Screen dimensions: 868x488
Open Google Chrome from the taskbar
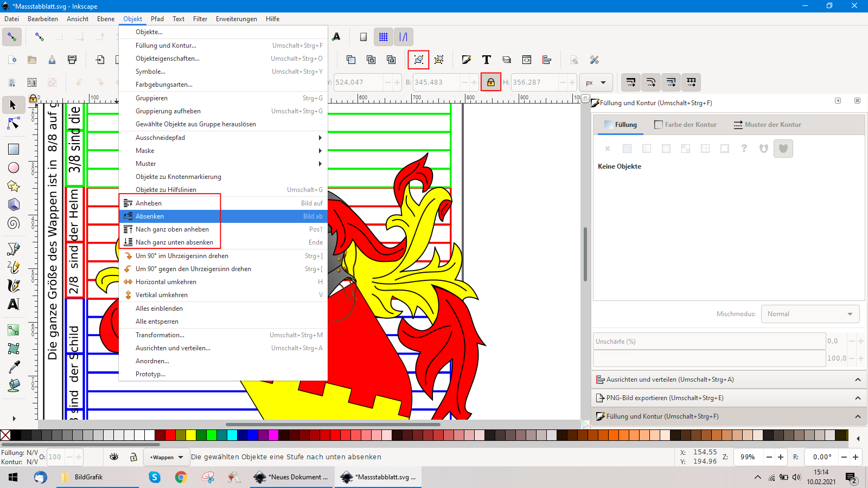pos(181,477)
